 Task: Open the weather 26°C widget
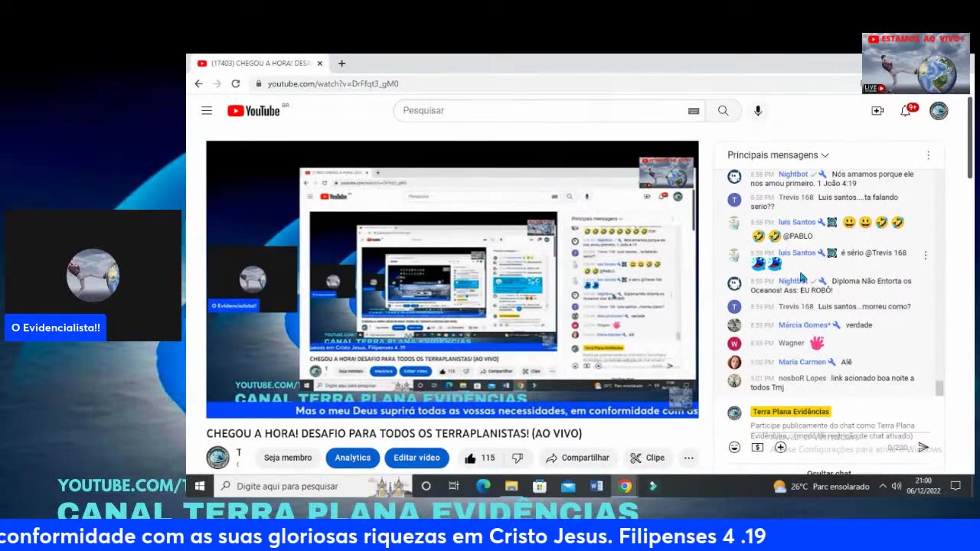point(822,487)
